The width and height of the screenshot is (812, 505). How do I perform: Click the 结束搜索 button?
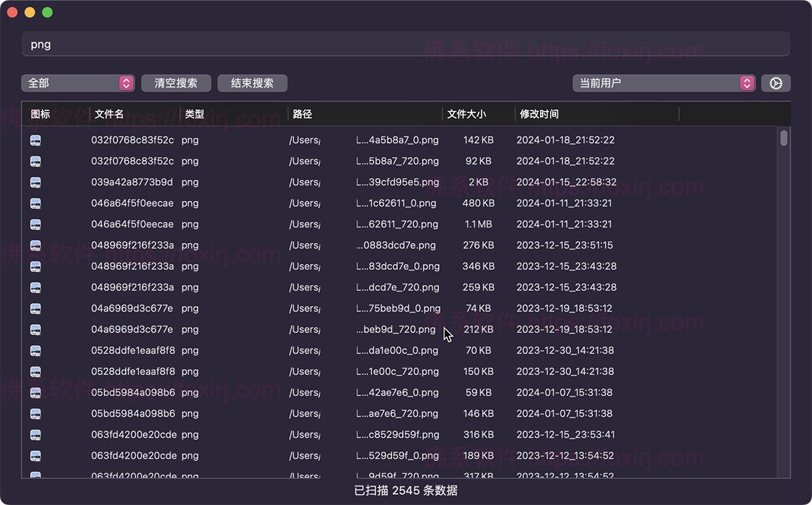pyautogui.click(x=252, y=83)
